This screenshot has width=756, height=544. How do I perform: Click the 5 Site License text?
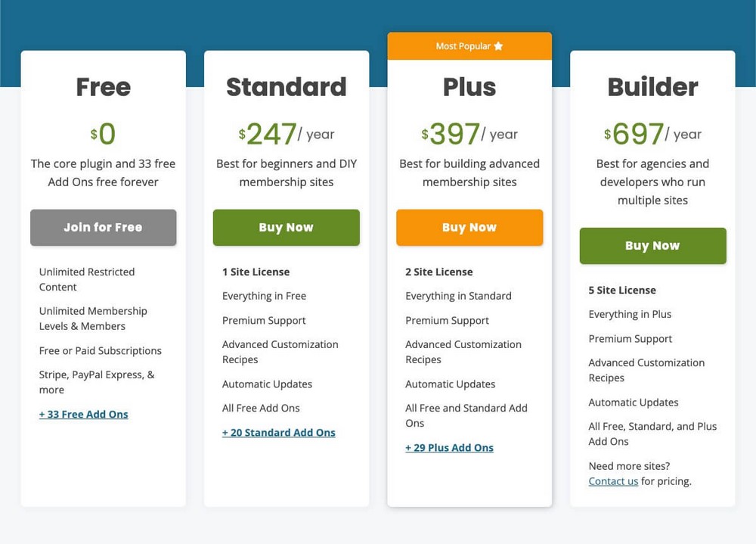622,291
